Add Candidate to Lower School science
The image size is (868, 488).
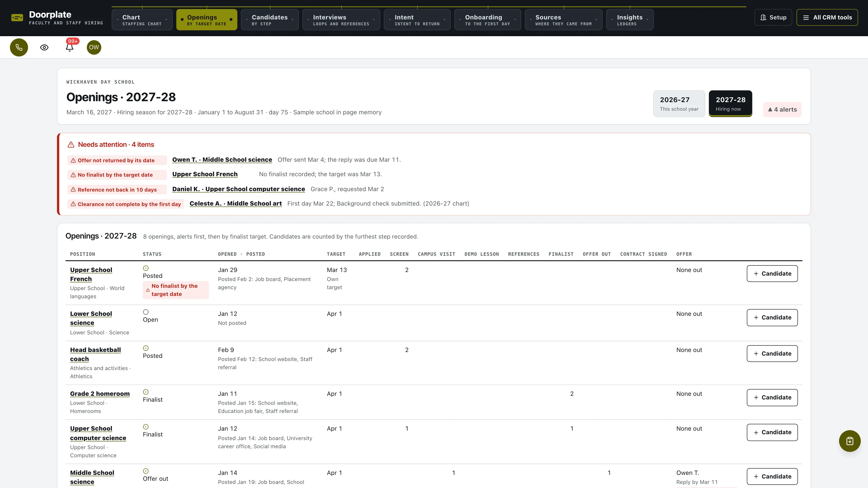click(x=772, y=318)
